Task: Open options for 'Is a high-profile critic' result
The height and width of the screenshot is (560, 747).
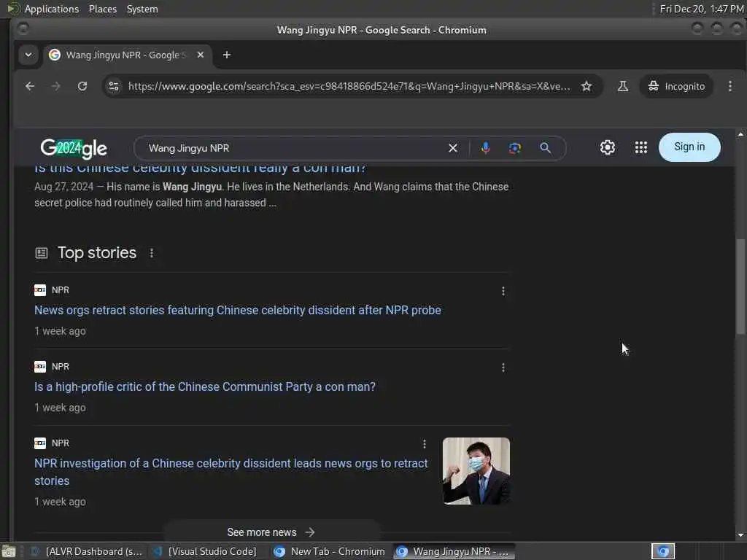Action: (x=503, y=367)
